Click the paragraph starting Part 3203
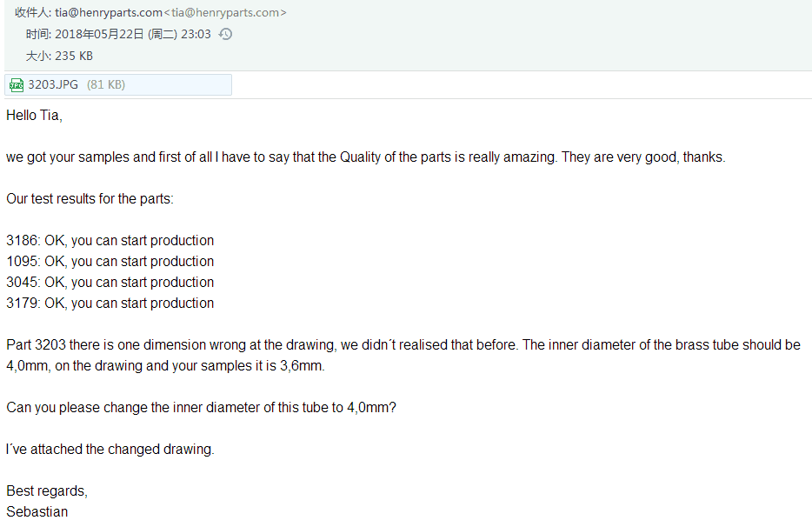Image resolution: width=812 pixels, height=527 pixels. coord(403,355)
